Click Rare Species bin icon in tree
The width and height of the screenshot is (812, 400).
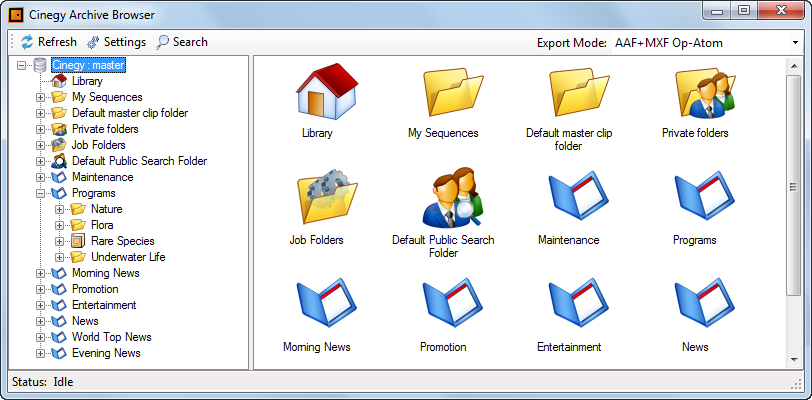[78, 241]
